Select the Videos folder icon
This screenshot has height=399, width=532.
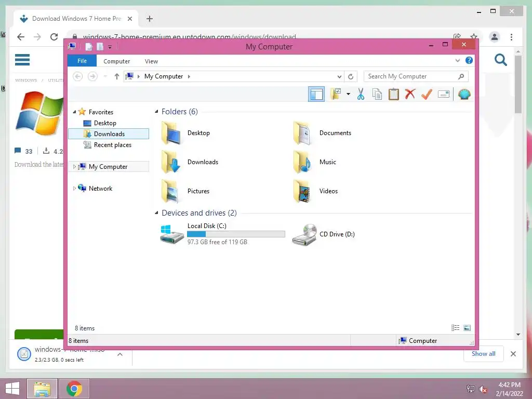click(303, 191)
